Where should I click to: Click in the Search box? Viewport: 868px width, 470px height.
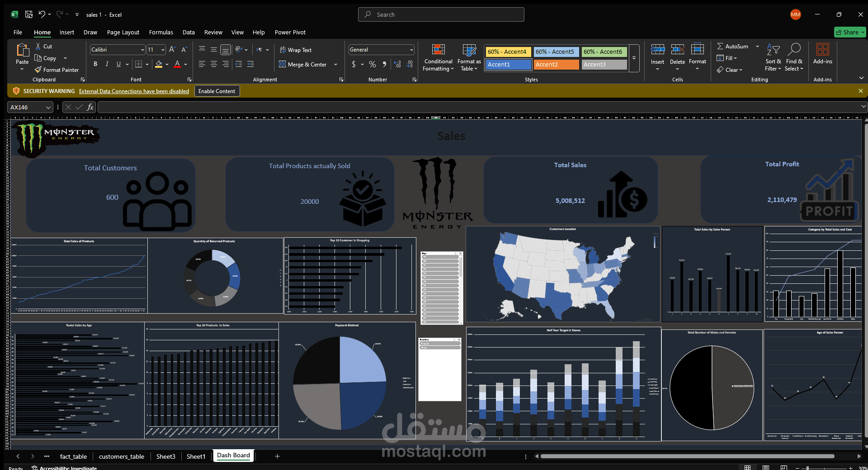click(x=441, y=14)
